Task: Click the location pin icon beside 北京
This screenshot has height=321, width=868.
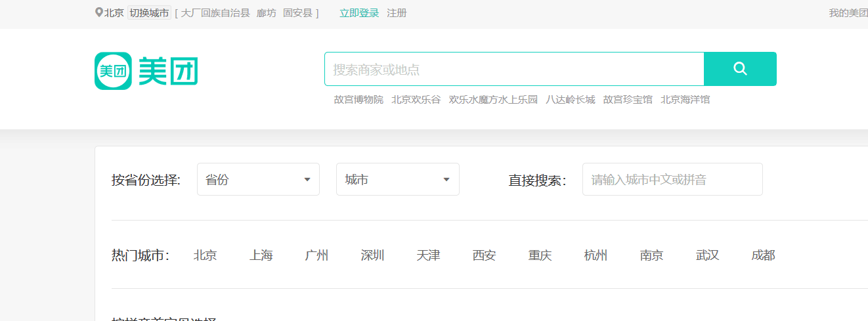Action: click(99, 12)
